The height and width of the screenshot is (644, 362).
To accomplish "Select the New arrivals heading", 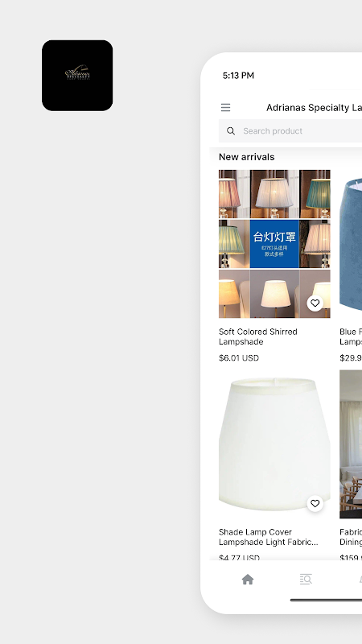I will (x=247, y=157).
